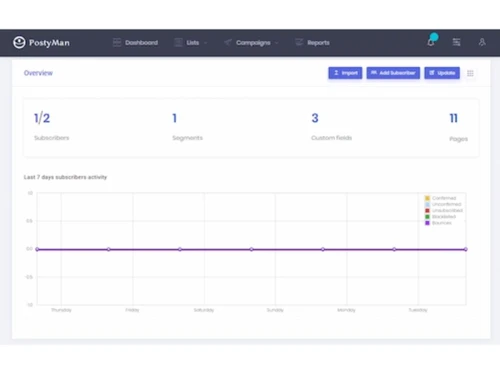
Task: Click the 1/2 Subscribers count
Action: 42,118
